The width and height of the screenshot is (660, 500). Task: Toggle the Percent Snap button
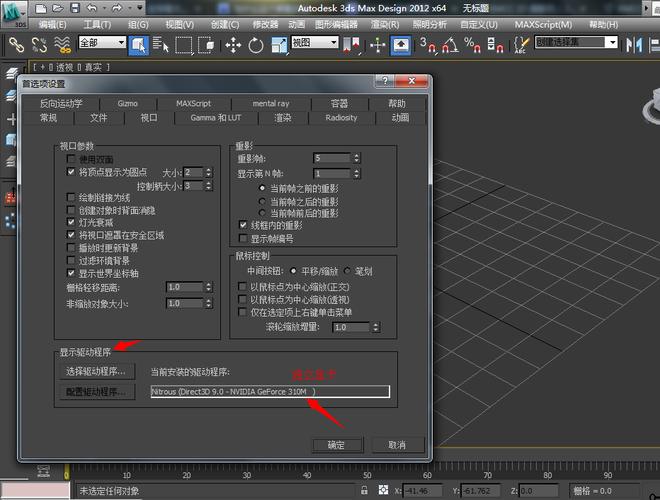(x=472, y=45)
